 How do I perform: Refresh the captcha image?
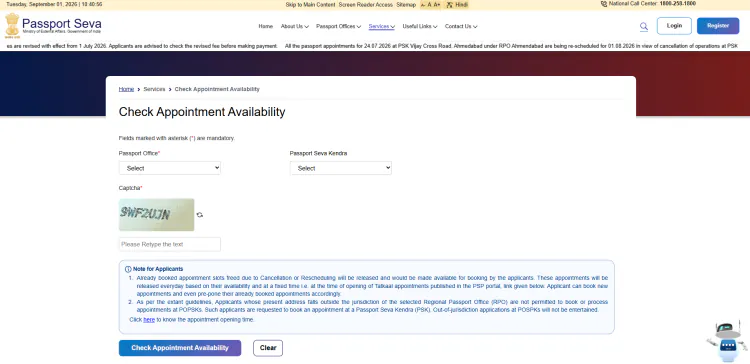[199, 215]
